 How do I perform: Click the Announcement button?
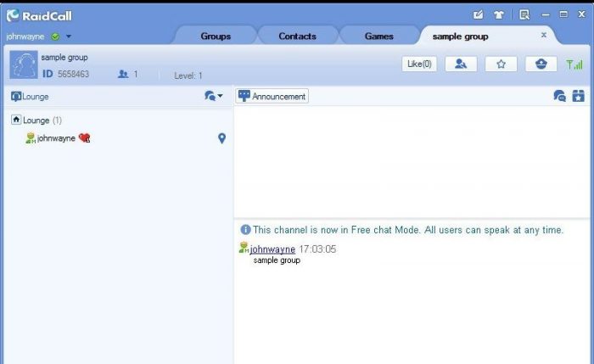(x=272, y=96)
